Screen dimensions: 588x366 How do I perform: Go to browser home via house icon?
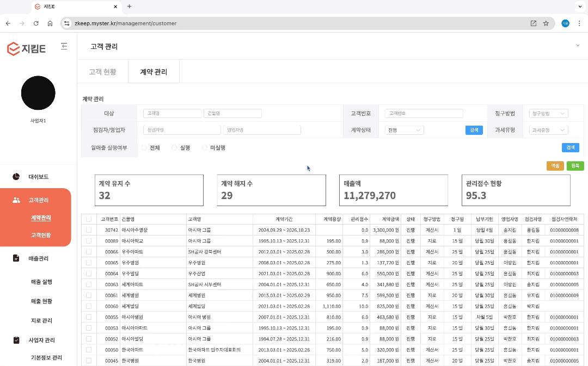click(50, 23)
